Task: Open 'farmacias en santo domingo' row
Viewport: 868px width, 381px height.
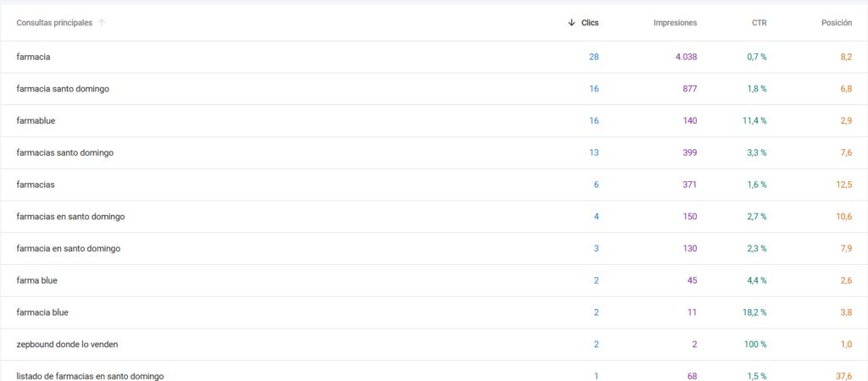Action: [x=434, y=216]
